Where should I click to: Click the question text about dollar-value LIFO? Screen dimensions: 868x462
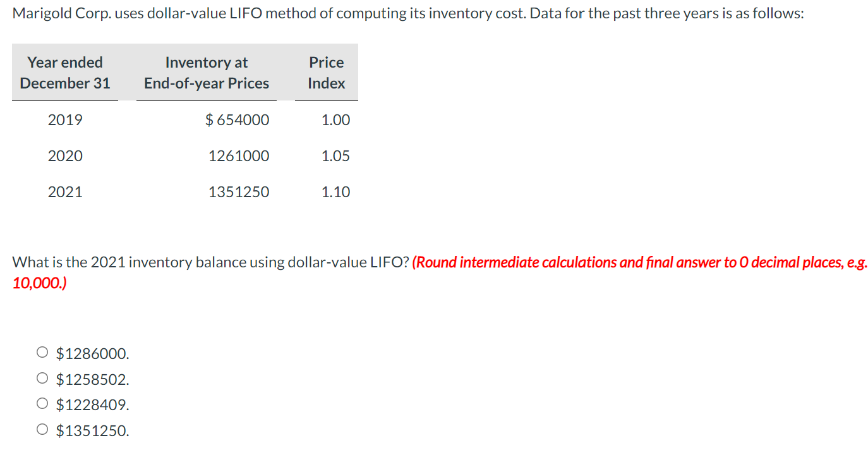pyautogui.click(x=208, y=262)
